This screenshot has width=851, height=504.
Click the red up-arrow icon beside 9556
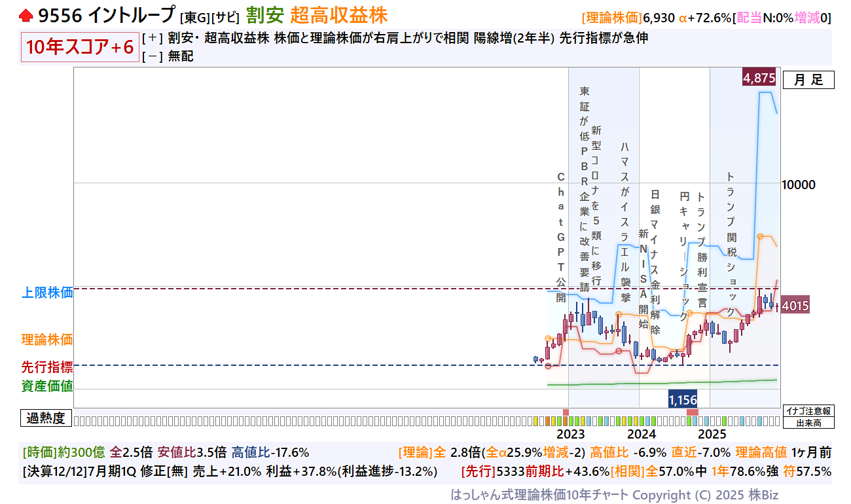(26, 15)
